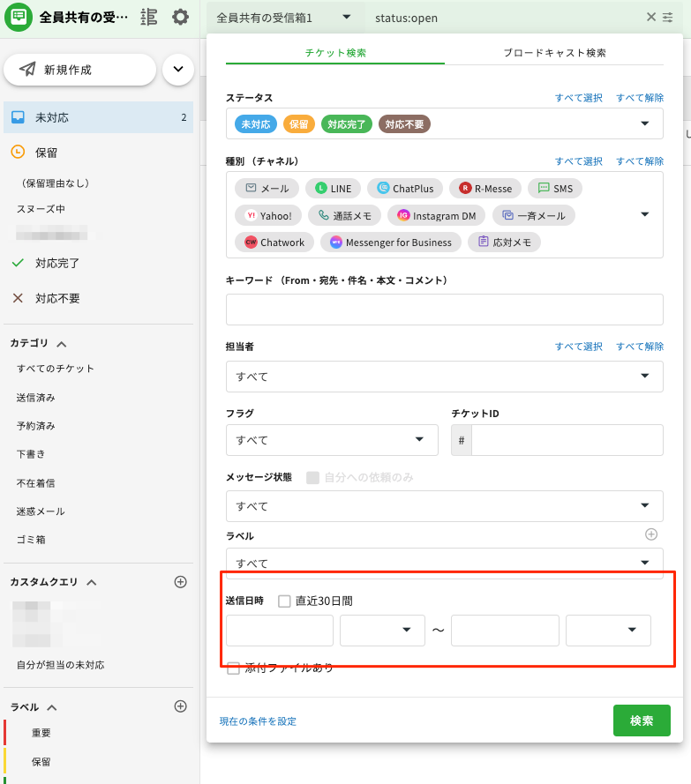Click 現在の条件を設定 link
This screenshot has width=691, height=784.
[258, 721]
